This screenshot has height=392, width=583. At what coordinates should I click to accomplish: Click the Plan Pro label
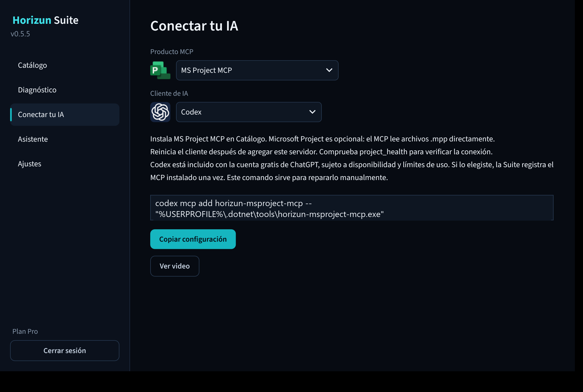click(x=25, y=332)
